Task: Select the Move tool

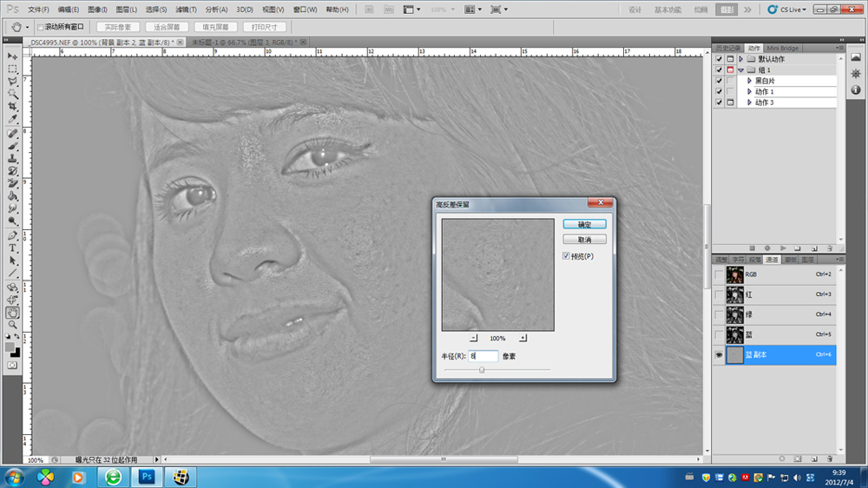Action: 13,56
